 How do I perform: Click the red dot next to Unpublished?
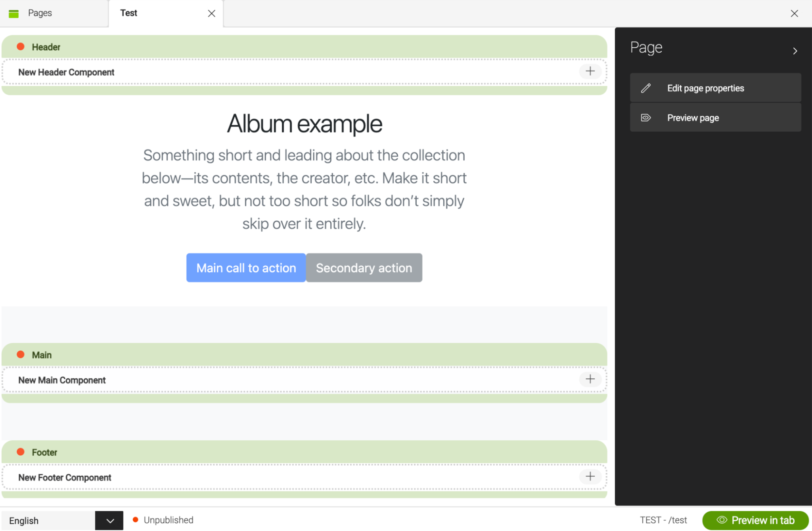[x=135, y=519]
